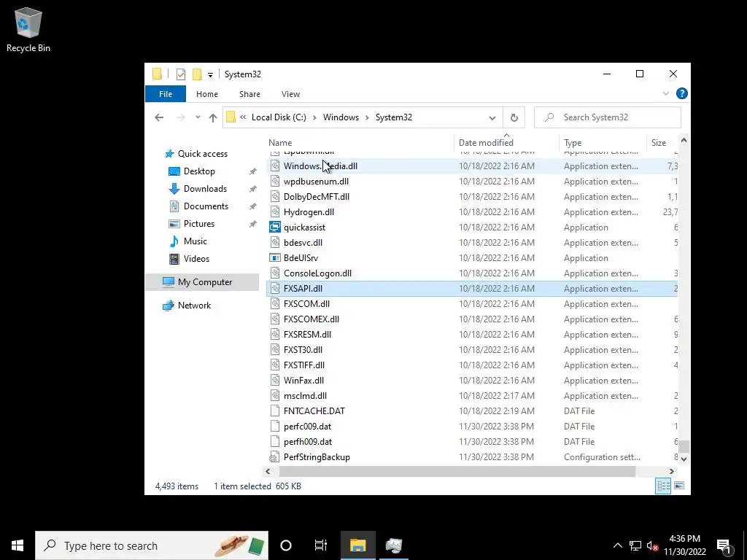Click the vertical scrollbar down arrow
Screen dimensions: 747x560
(x=684, y=459)
